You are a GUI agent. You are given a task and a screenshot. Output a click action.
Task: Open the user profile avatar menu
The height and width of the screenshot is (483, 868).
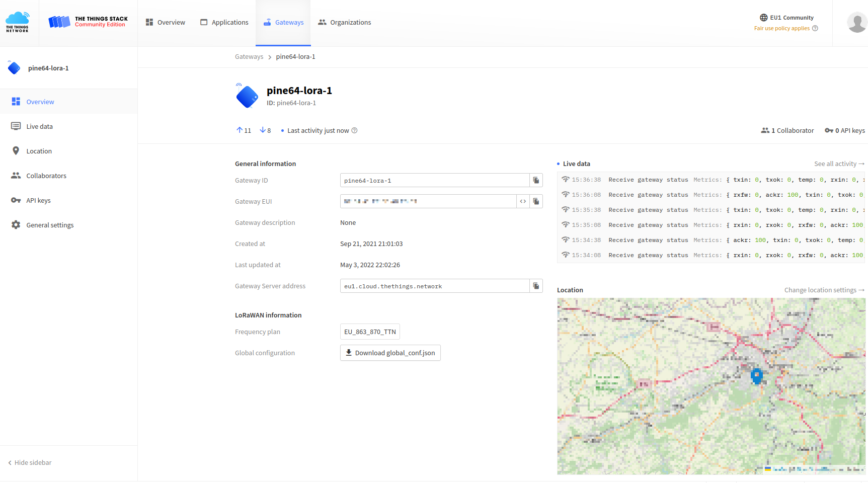point(856,23)
